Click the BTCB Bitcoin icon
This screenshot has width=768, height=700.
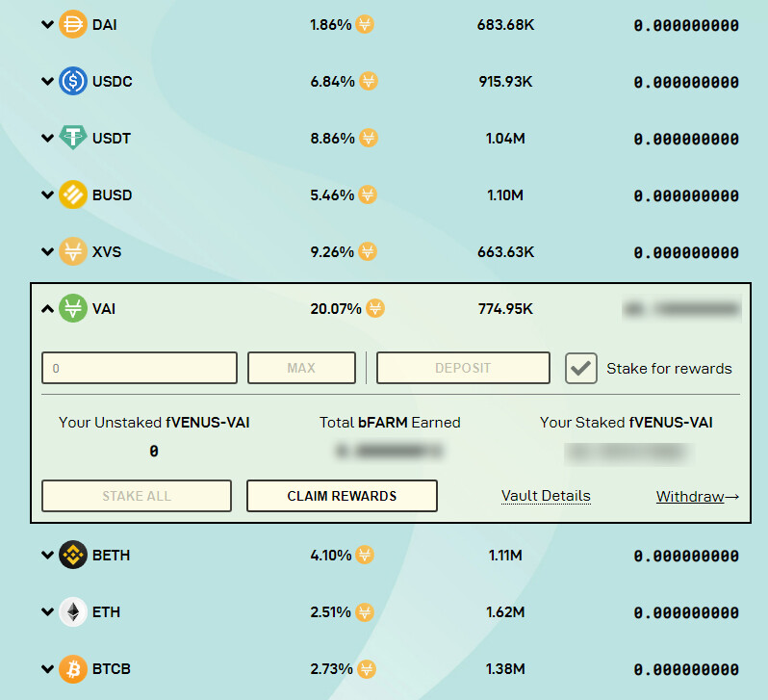tap(73, 668)
